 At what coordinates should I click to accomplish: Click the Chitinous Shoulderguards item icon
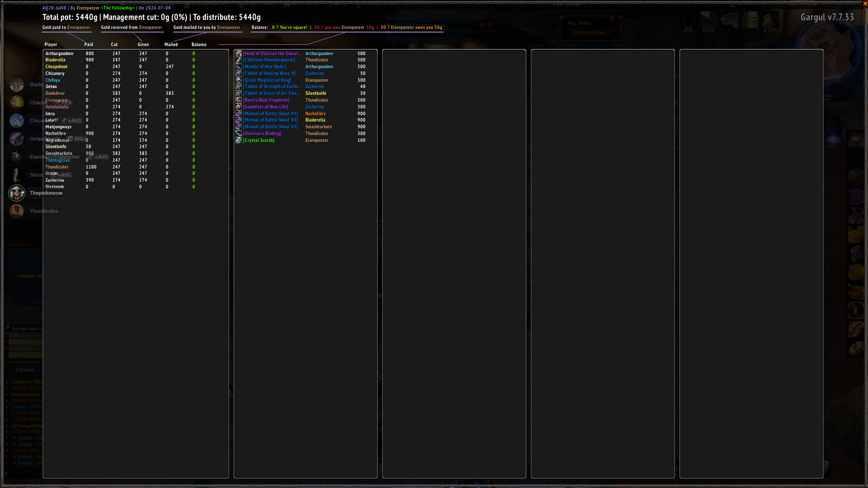[x=238, y=60]
